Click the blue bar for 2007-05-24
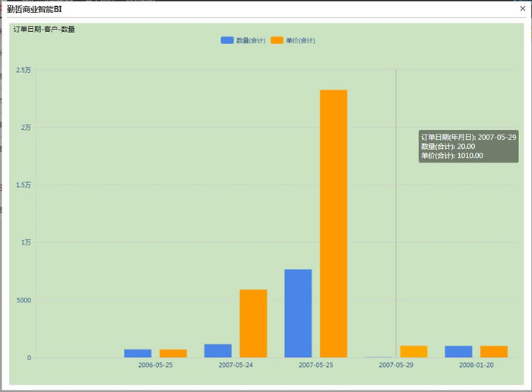Screen dimensions: 532x392 tap(218, 350)
